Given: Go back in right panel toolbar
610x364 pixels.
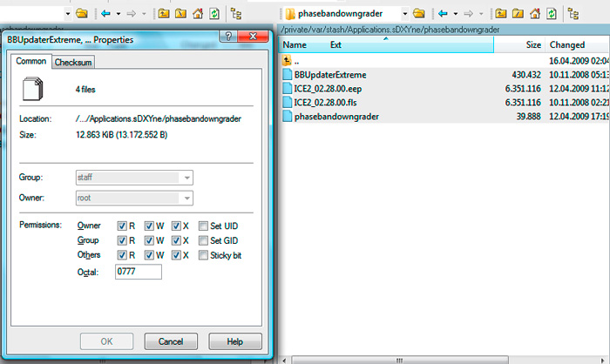Looking at the screenshot, I should coord(443,14).
